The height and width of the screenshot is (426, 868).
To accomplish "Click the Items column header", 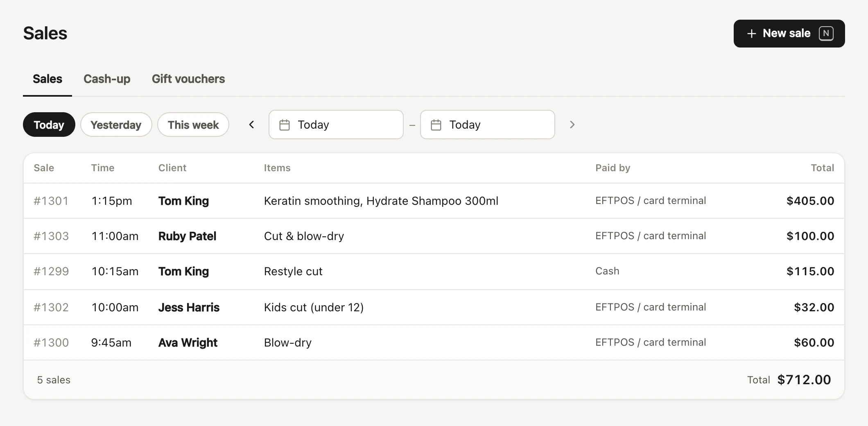I will [x=277, y=168].
